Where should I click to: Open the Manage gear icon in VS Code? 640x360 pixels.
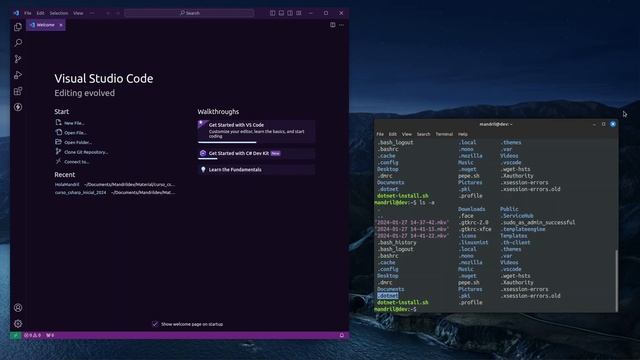pyautogui.click(x=18, y=324)
